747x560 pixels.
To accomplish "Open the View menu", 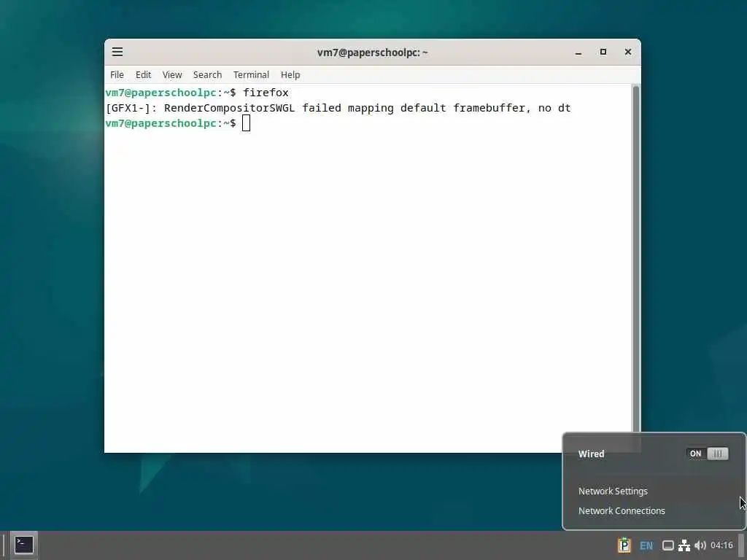I will click(172, 75).
